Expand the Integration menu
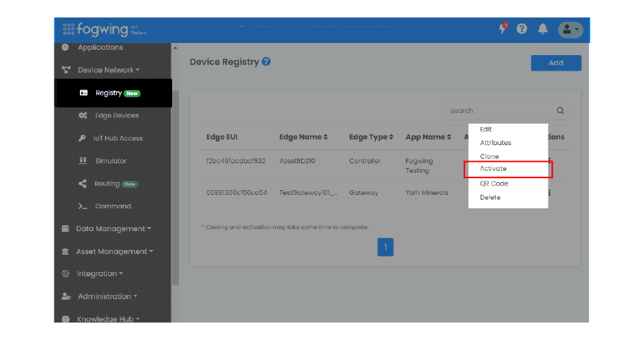Screen dimensions: 644x340 99,273
